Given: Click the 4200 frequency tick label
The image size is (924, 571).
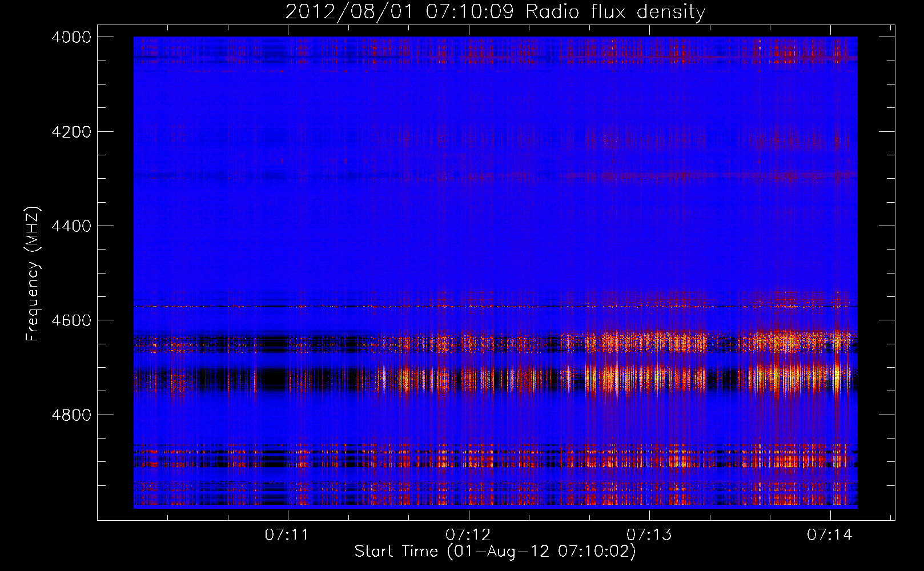Looking at the screenshot, I should coord(71,132).
